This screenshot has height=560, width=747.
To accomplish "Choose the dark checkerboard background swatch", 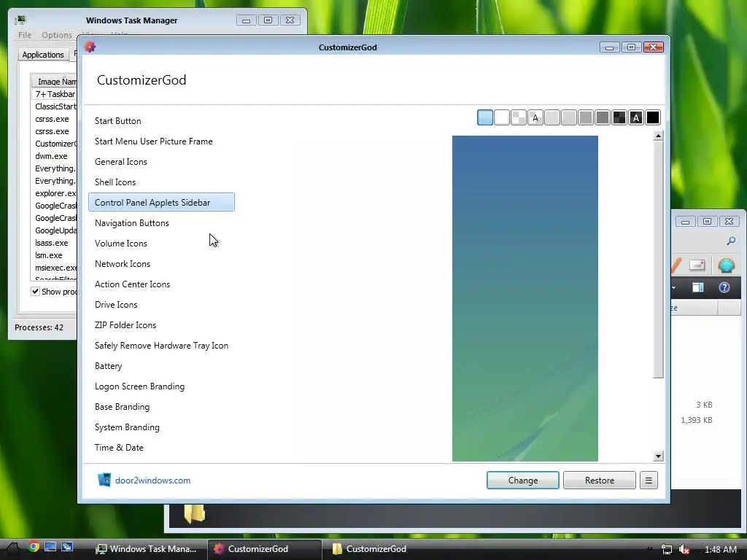I will tap(619, 117).
